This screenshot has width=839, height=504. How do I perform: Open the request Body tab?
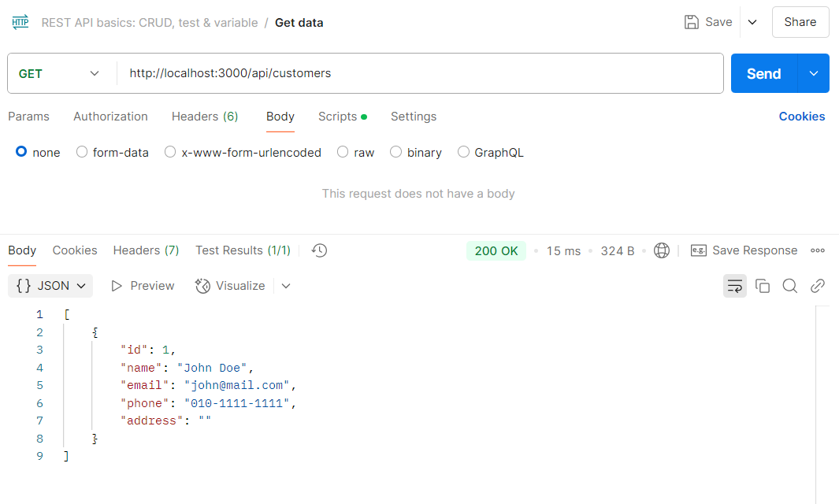[280, 117]
